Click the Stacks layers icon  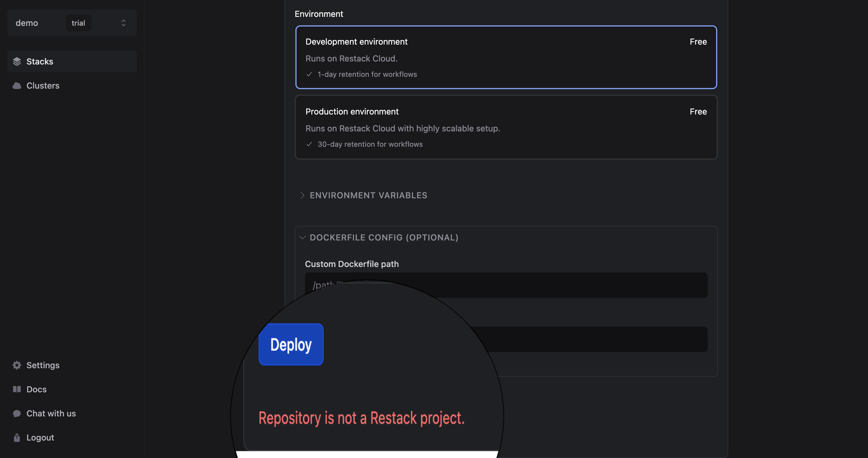(x=17, y=61)
